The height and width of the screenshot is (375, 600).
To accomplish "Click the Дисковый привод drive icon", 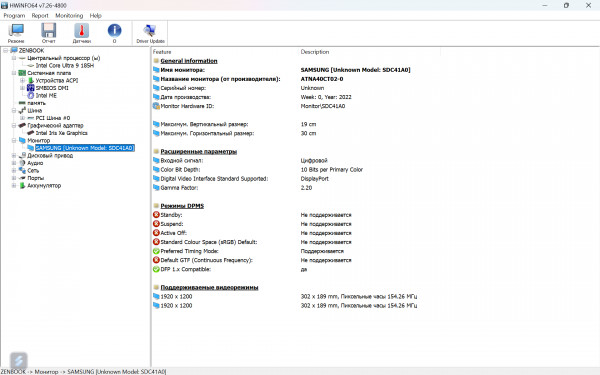I will [x=22, y=156].
